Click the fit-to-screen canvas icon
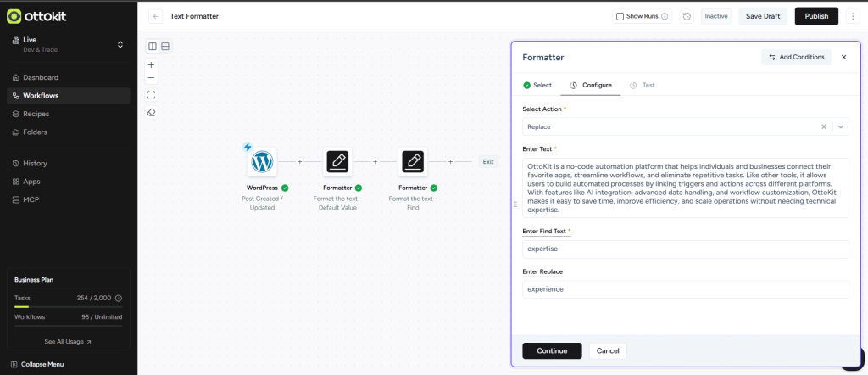 click(151, 95)
